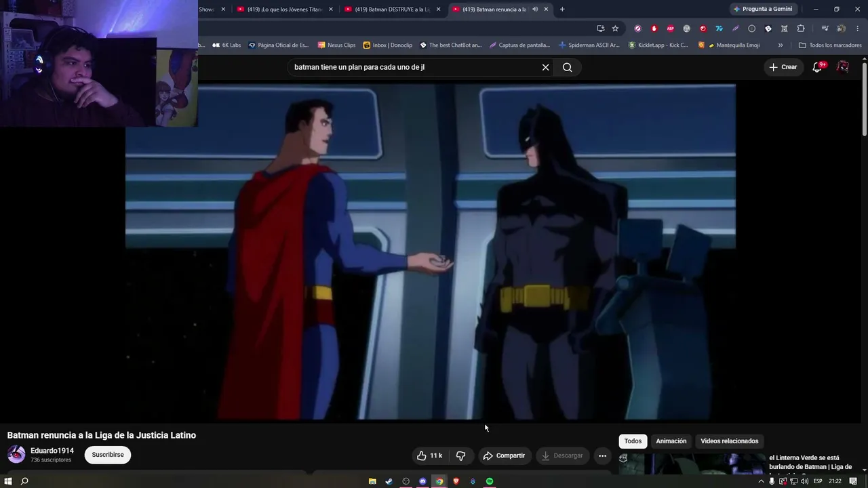Screen dimensions: 868x488
Task: Close the 'Batman DESTRUYE a la Liga' tab
Action: coord(439,9)
